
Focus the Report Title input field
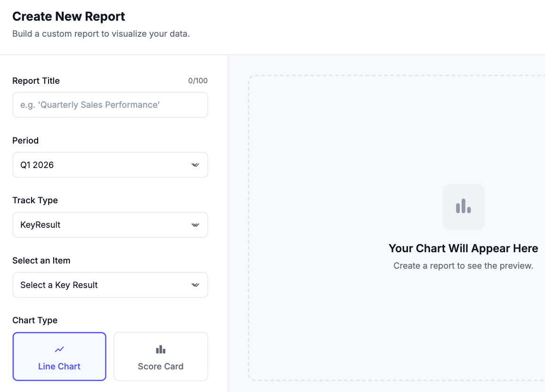(x=110, y=105)
